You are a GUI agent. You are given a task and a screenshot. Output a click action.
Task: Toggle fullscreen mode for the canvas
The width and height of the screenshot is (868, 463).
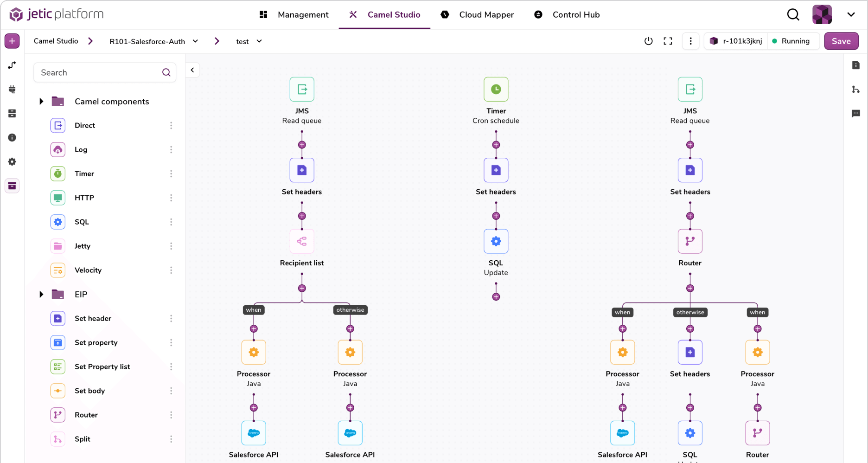668,41
